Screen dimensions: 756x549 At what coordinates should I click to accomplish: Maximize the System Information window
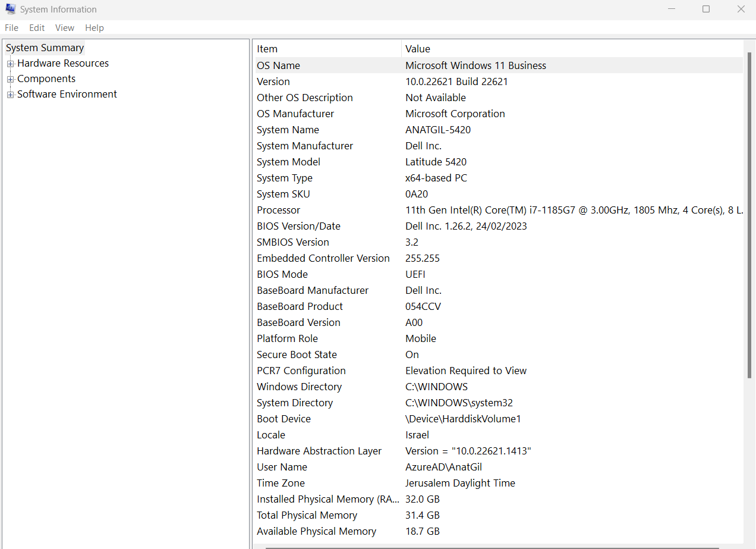[x=706, y=9]
